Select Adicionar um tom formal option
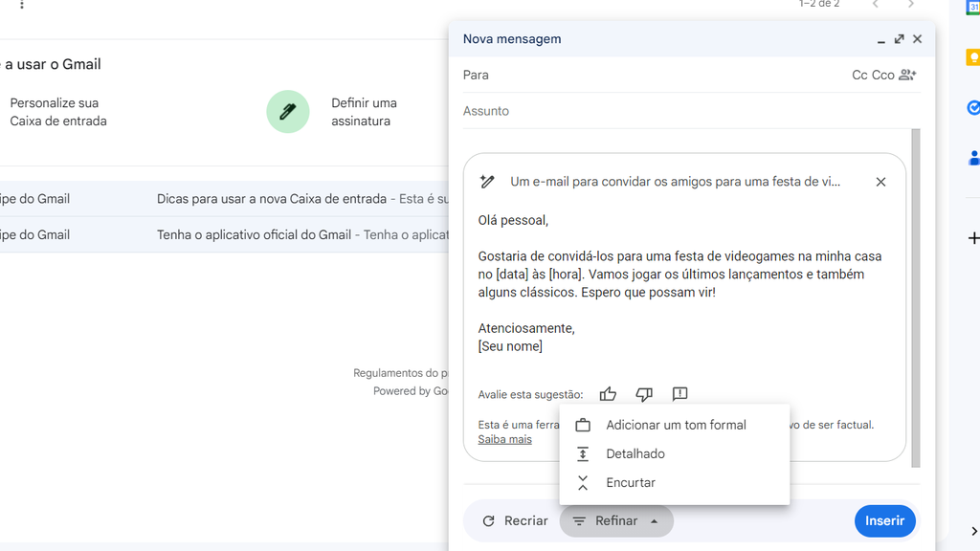980x551 pixels. (675, 425)
